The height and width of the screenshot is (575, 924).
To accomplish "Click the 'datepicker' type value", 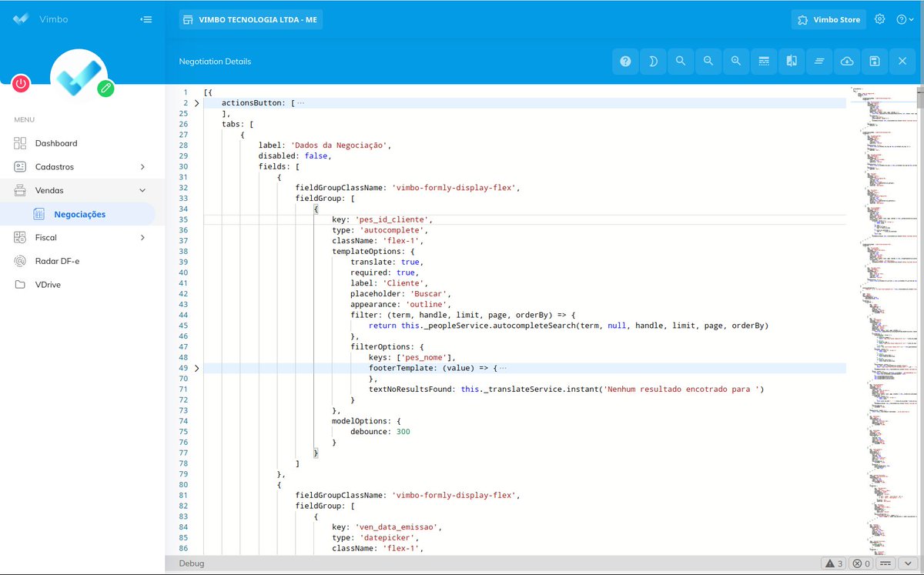I will [x=387, y=538].
